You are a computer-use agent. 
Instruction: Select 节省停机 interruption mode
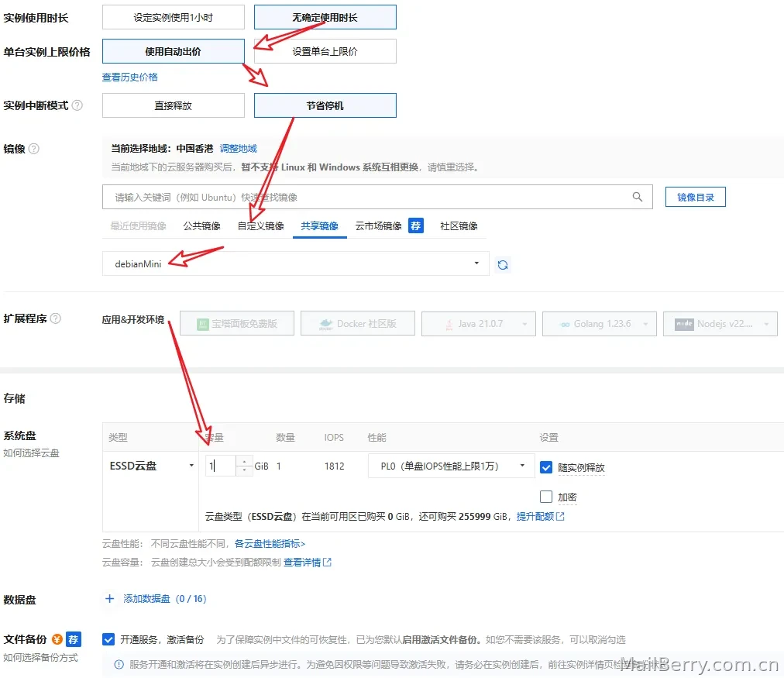click(325, 105)
